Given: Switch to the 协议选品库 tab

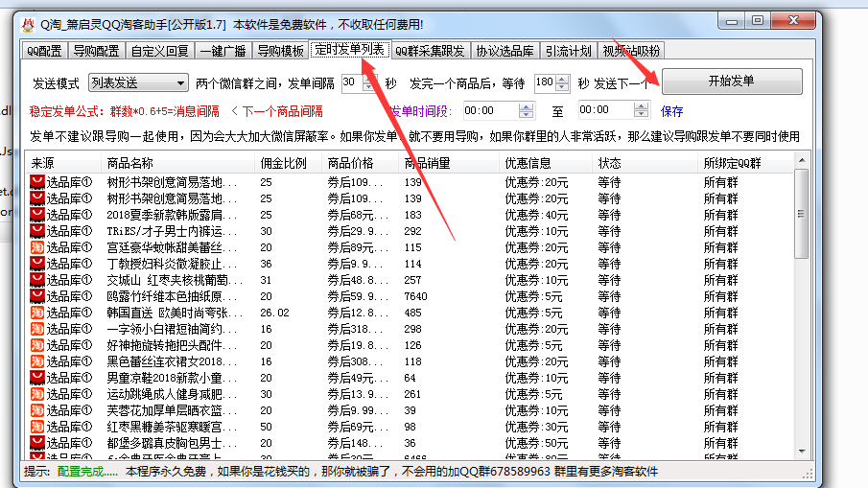Looking at the screenshot, I should point(504,51).
